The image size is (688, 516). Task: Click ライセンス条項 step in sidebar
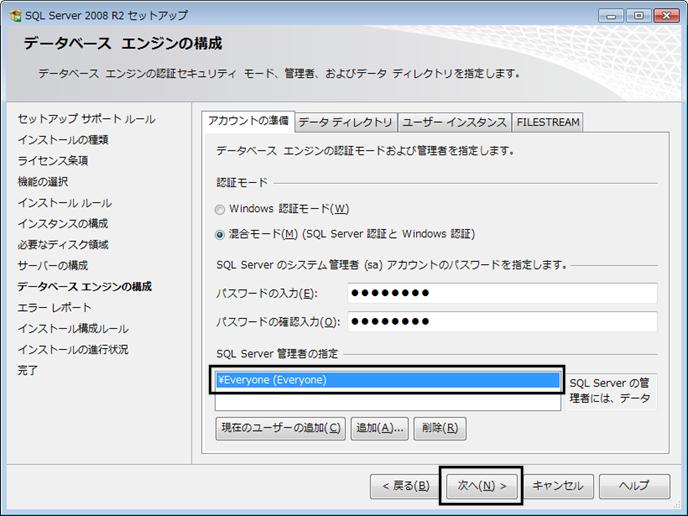click(53, 161)
